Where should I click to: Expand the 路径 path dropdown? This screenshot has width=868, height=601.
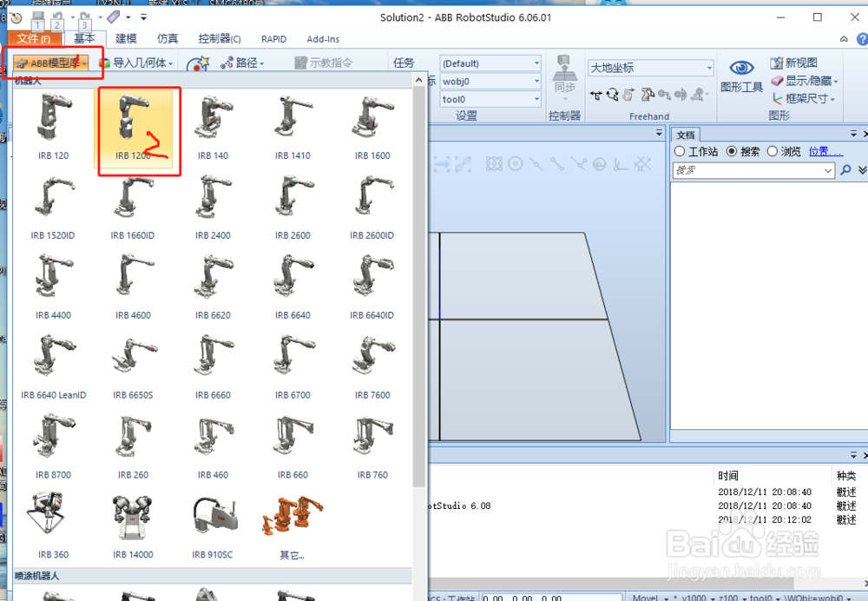click(242, 63)
